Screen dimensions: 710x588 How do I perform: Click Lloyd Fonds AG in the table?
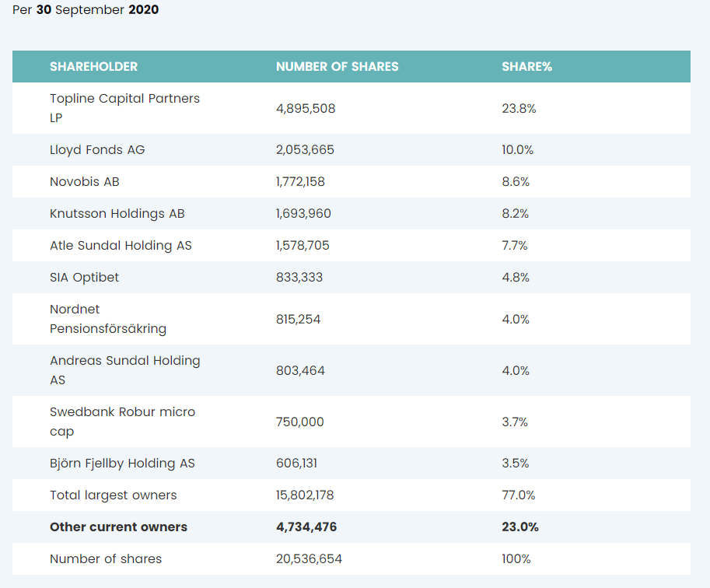[x=97, y=149]
